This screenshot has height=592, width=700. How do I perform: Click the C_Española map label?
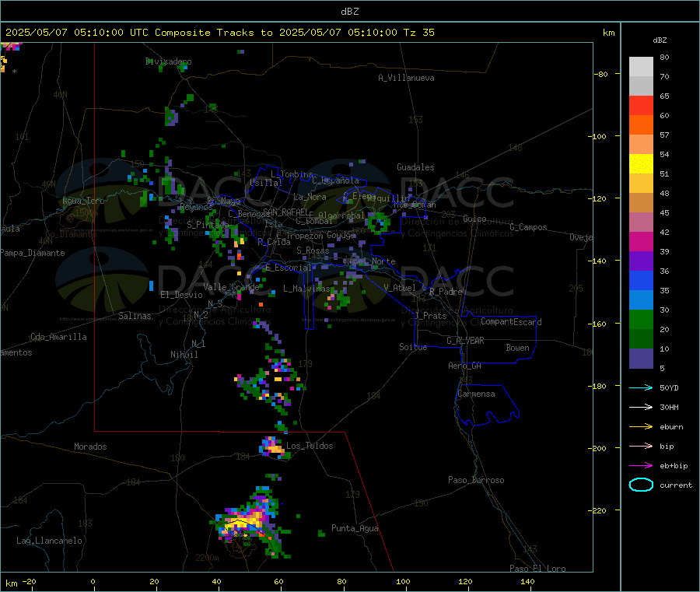tap(335, 180)
